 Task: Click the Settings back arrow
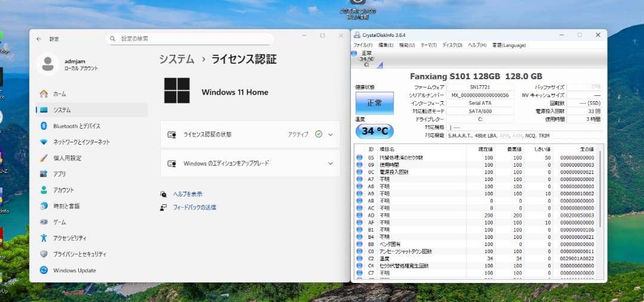39,39
